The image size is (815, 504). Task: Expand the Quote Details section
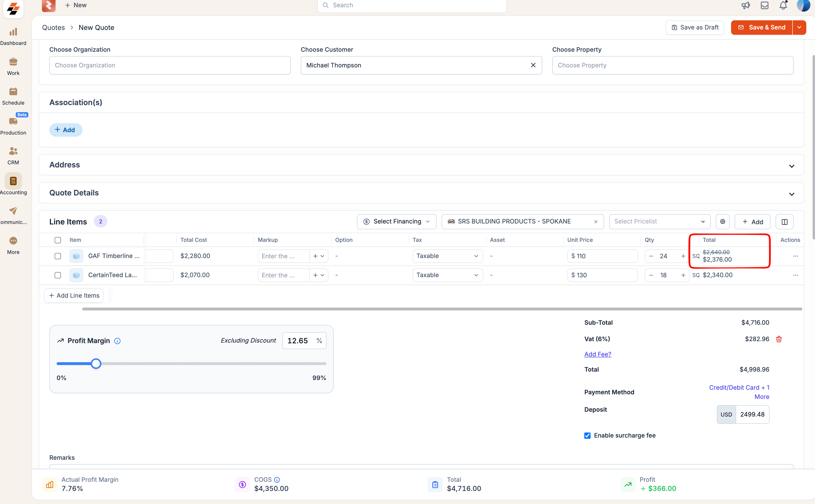[791, 194]
